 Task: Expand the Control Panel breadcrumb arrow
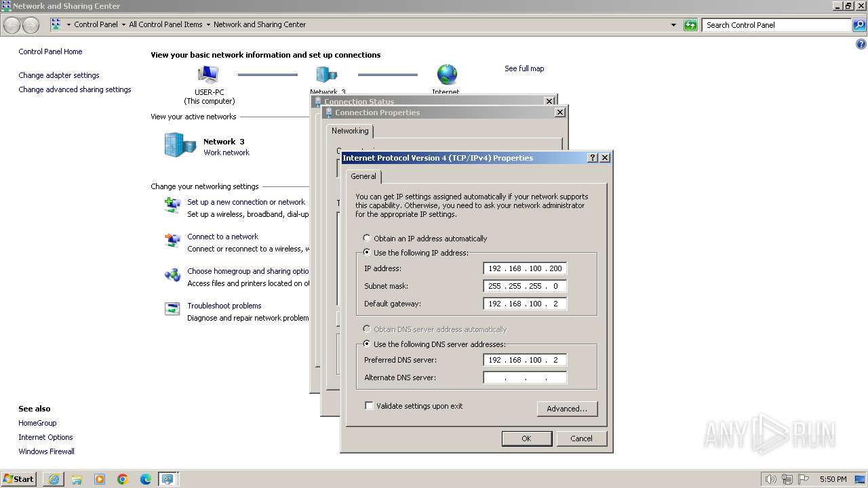pos(123,24)
